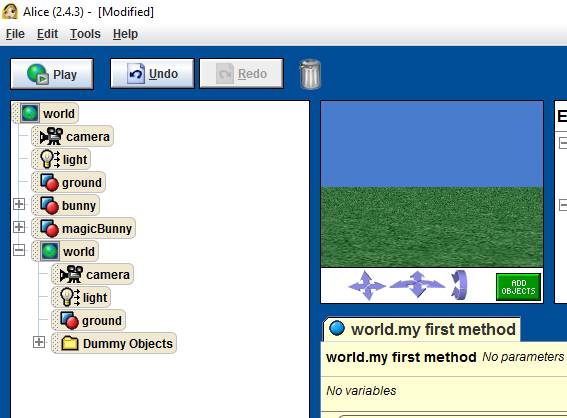The width and height of the screenshot is (567, 418).
Task: Select the first camera in object tree
Action: 73,136
